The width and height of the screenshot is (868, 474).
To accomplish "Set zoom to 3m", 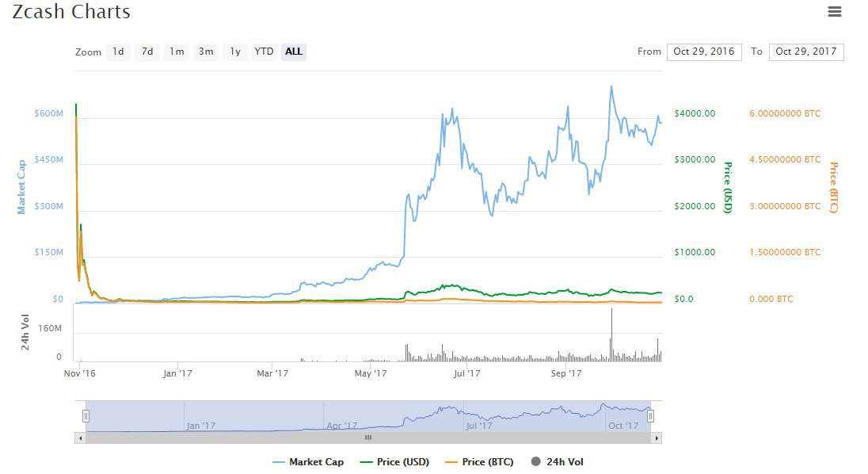I will click(206, 52).
